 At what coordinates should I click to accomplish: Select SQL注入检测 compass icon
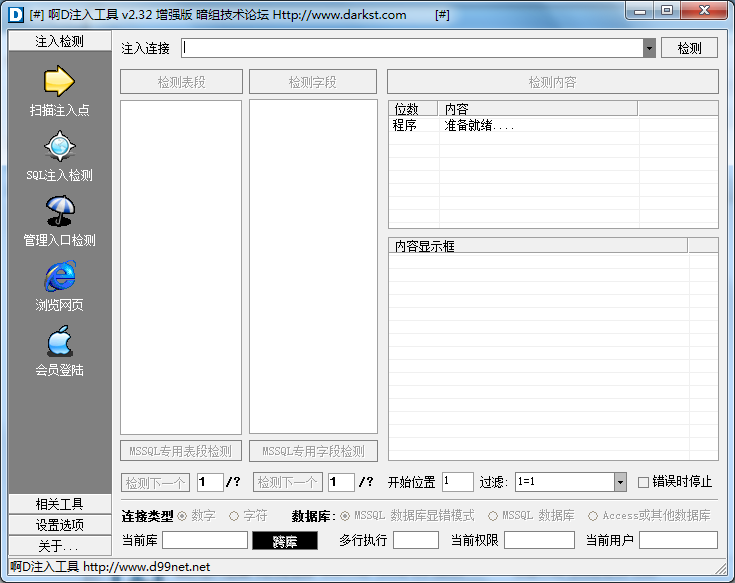tap(60, 146)
